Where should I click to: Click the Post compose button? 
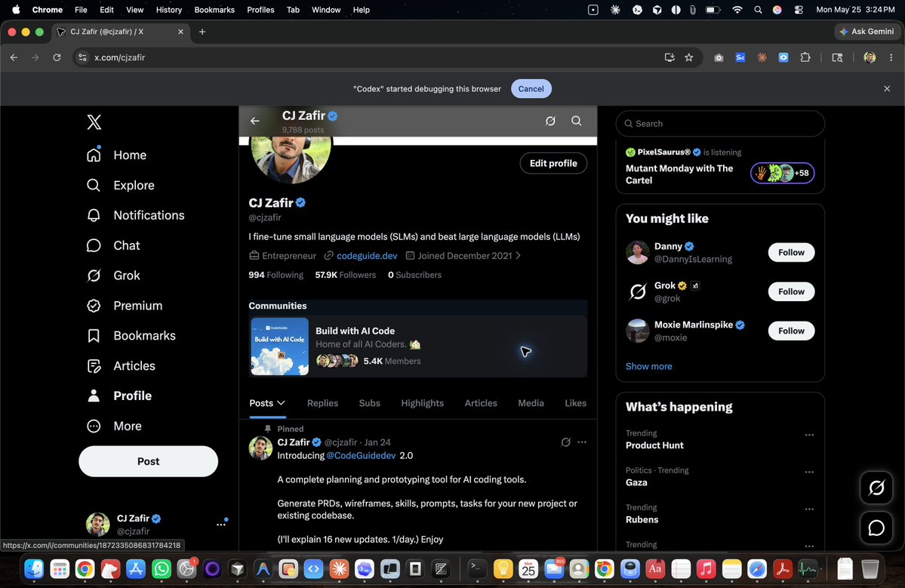point(149,461)
